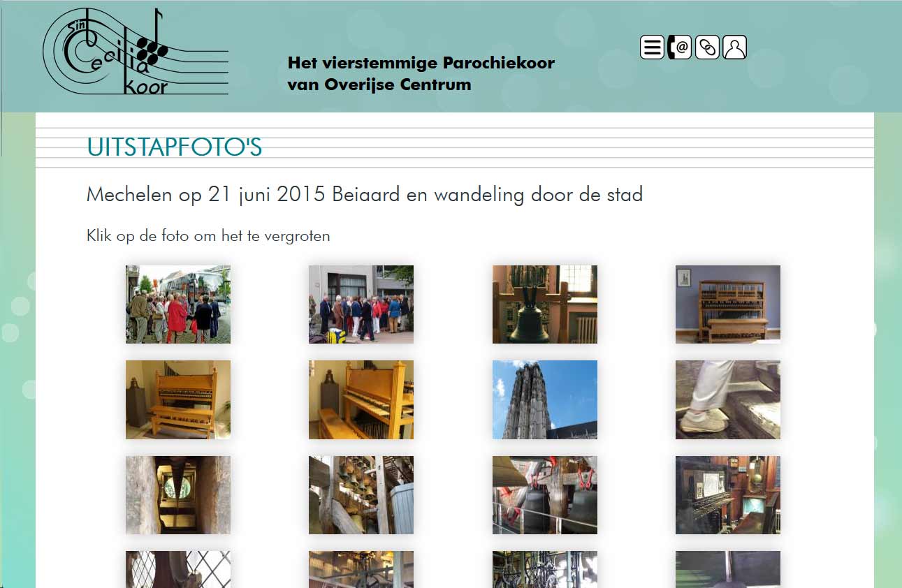Enlarge the large bronze bell photo
902x588 pixels.
coord(545,304)
